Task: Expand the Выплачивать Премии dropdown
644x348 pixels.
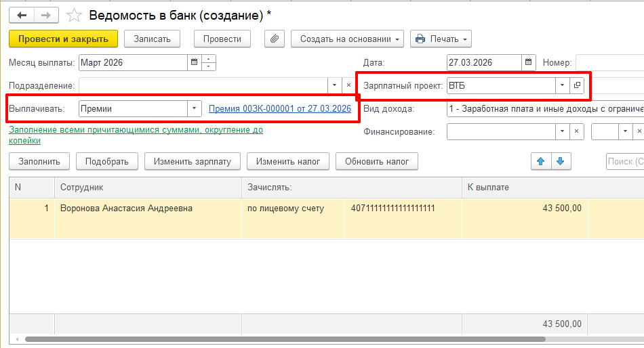Action: 195,108
